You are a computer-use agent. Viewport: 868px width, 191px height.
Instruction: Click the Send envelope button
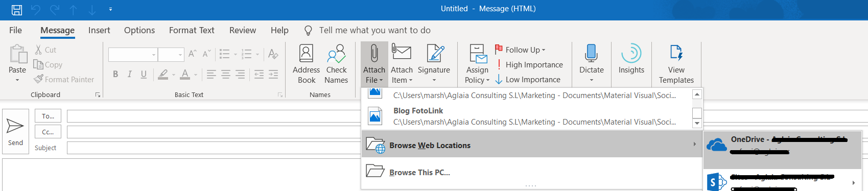[15, 131]
